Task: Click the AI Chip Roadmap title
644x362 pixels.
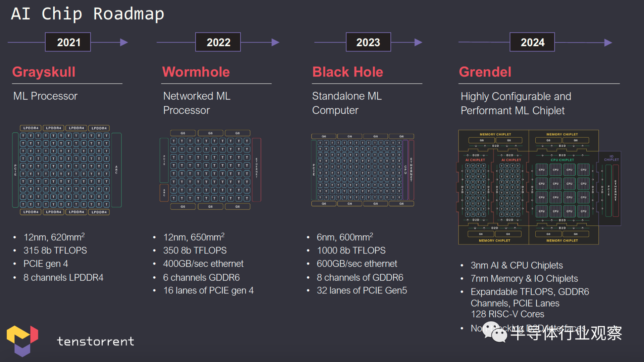Action: pyautogui.click(x=88, y=14)
